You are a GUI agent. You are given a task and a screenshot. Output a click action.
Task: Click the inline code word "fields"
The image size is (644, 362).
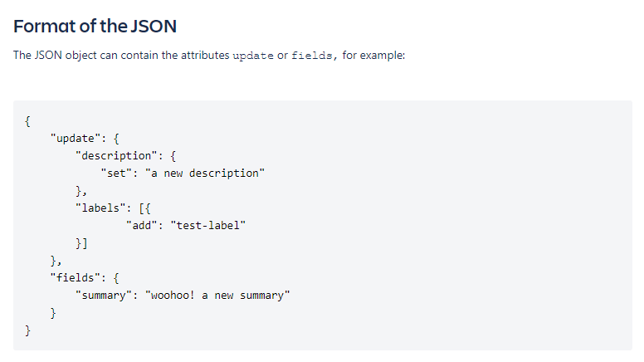pos(312,56)
